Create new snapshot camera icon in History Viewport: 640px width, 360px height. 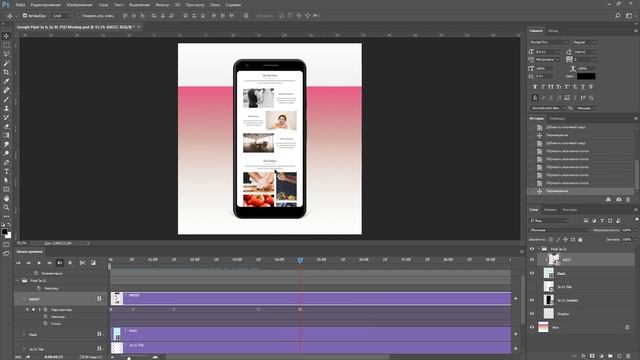click(x=618, y=200)
